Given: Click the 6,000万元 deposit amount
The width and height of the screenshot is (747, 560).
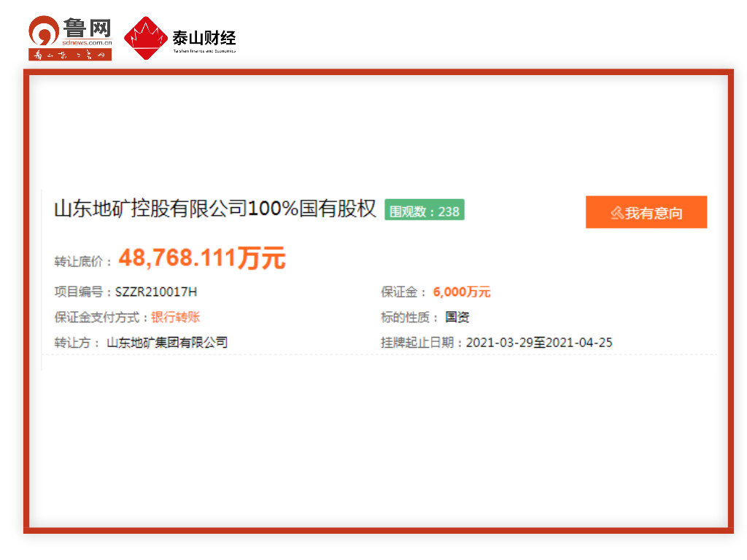Looking at the screenshot, I should pos(461,292).
